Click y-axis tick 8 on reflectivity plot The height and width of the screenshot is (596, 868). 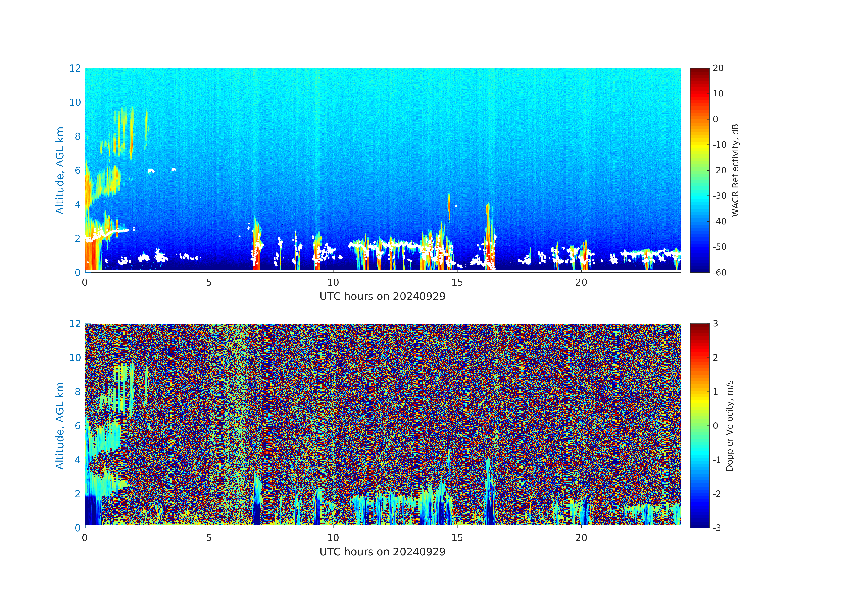pyautogui.click(x=77, y=136)
